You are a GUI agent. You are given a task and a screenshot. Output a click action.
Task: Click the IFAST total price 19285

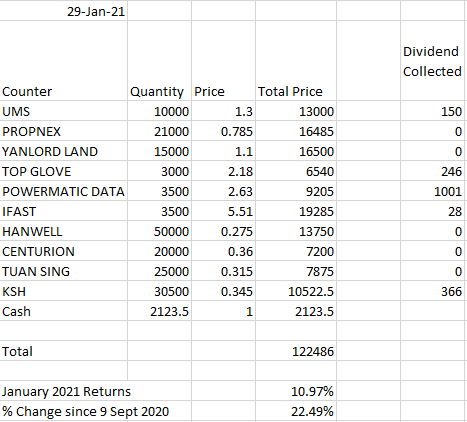point(296,211)
